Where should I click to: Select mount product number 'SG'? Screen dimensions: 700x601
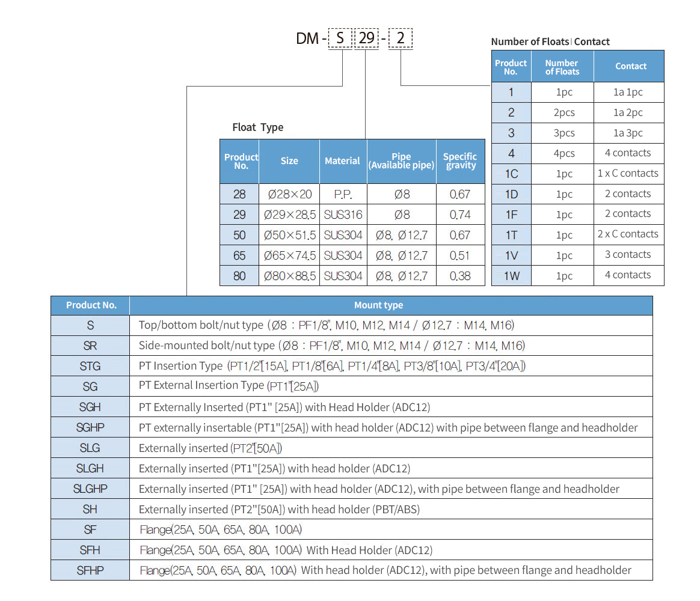pos(90,387)
